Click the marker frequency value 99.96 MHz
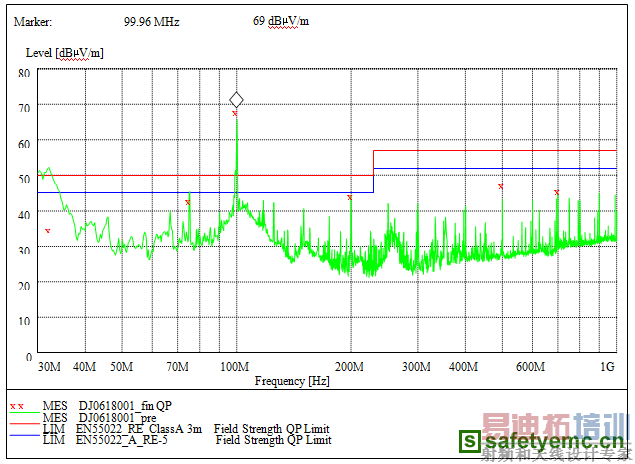Image resolution: width=635 pixels, height=464 pixels. [x=151, y=22]
